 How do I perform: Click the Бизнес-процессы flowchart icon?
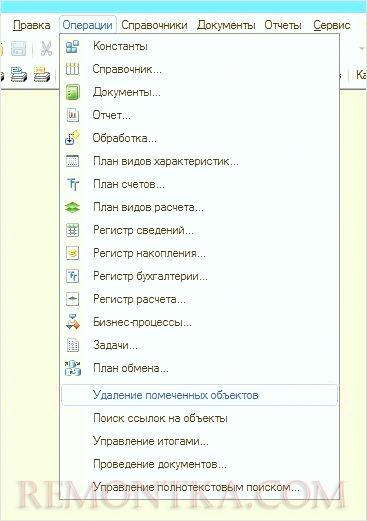pos(72,322)
